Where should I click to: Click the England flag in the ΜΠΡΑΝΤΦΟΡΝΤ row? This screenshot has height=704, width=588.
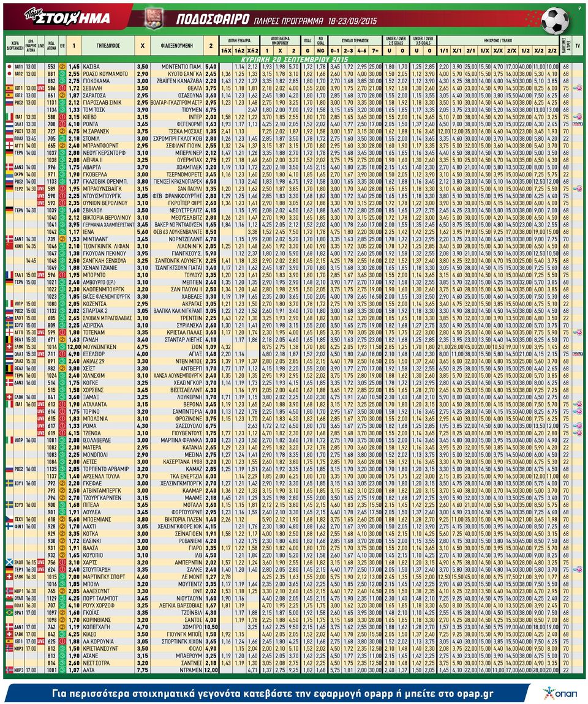pyautogui.click(x=9, y=146)
